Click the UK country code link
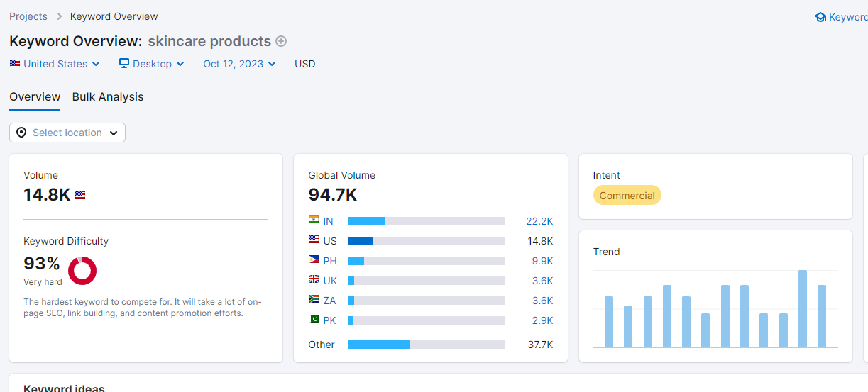 [330, 281]
